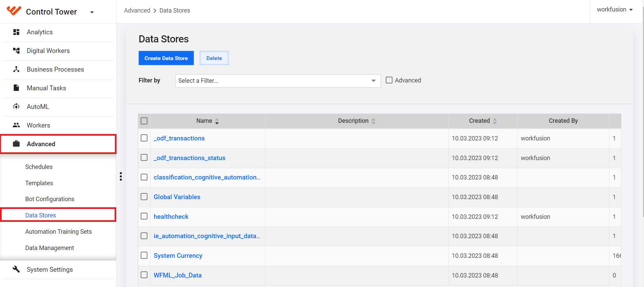The width and height of the screenshot is (644, 287).
Task: Click the Advanced breadcrumb link
Action: (x=137, y=11)
